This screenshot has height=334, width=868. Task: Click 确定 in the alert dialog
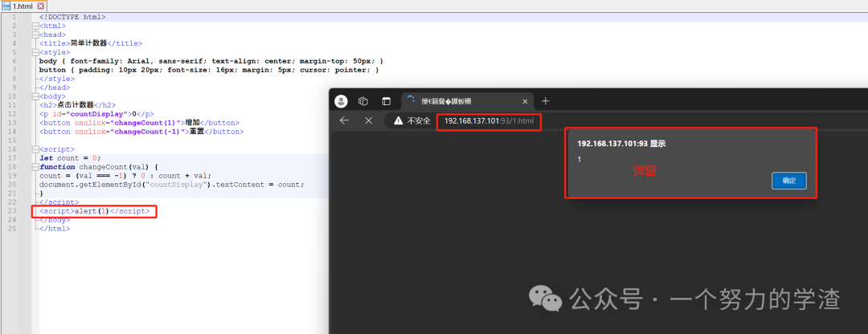click(789, 181)
